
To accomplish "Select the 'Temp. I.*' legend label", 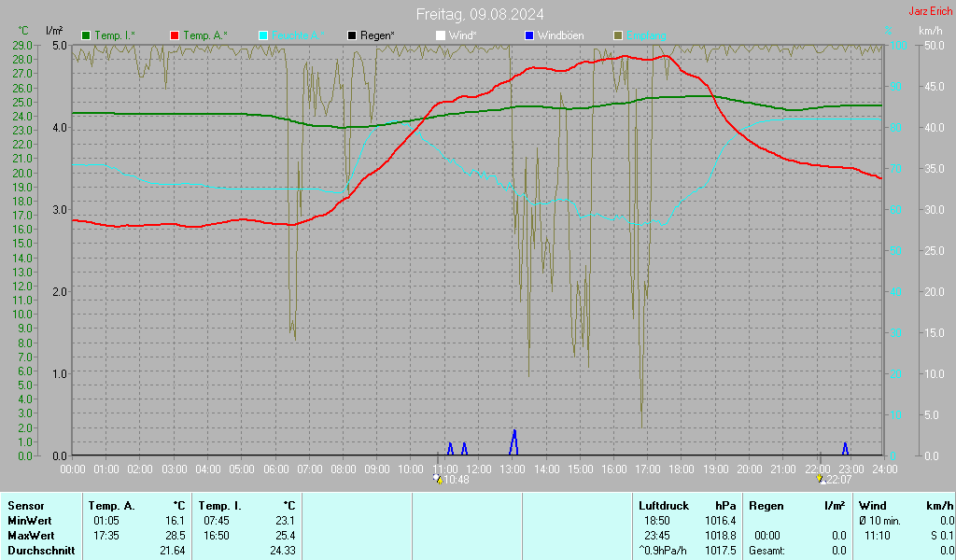I will [x=115, y=36].
